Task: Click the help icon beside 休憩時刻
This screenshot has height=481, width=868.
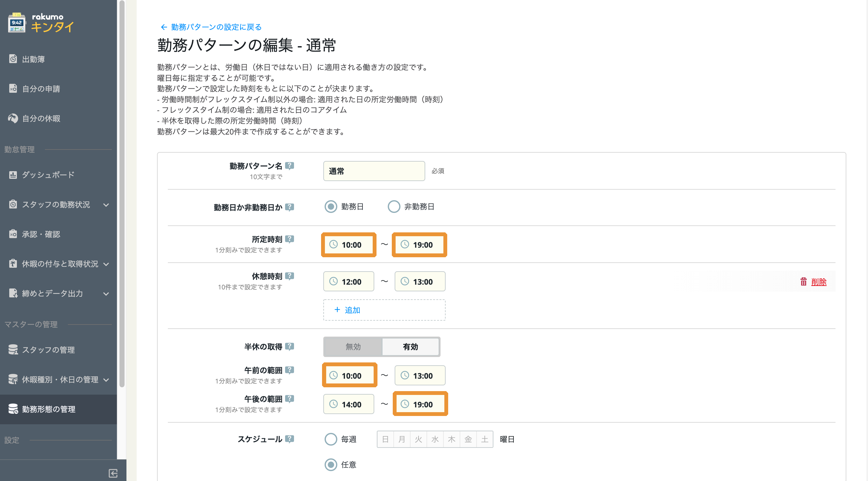Action: [x=290, y=276]
